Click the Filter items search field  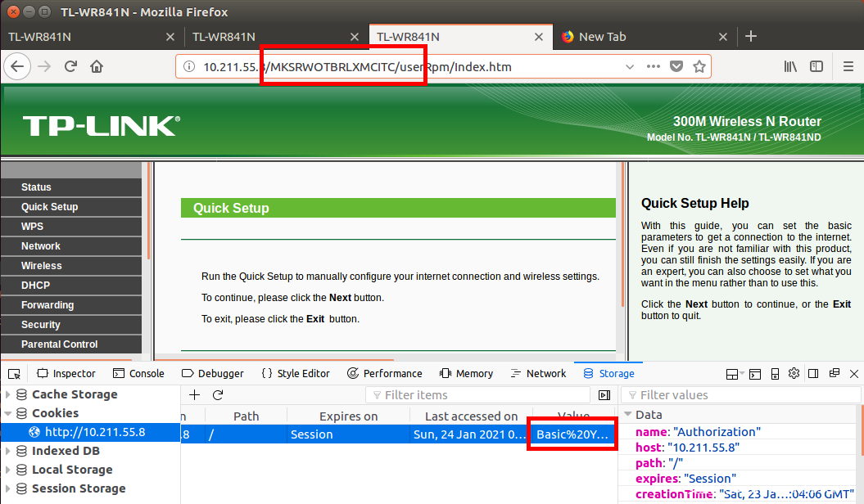(x=483, y=395)
